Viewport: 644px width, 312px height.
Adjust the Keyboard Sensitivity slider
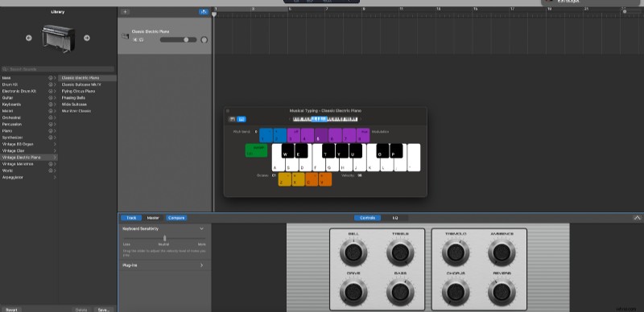[x=165, y=238]
